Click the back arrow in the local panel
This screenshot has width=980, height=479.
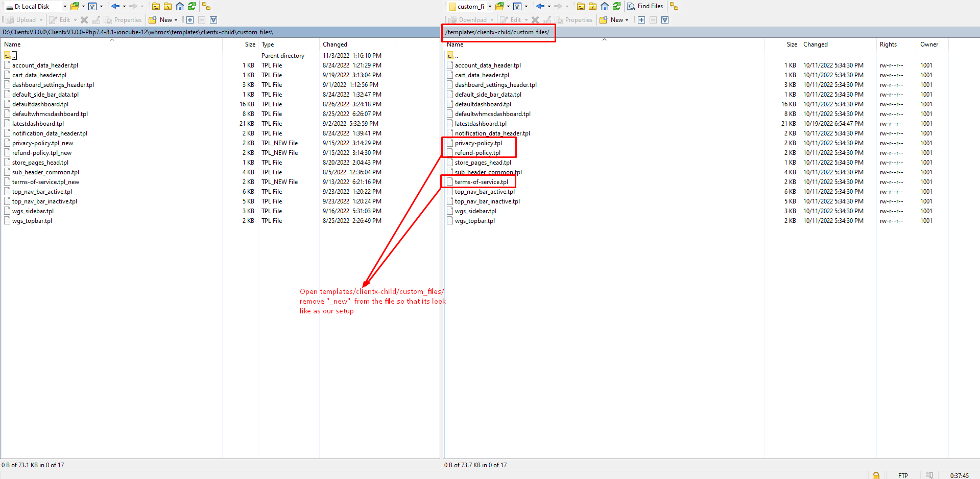pyautogui.click(x=115, y=6)
